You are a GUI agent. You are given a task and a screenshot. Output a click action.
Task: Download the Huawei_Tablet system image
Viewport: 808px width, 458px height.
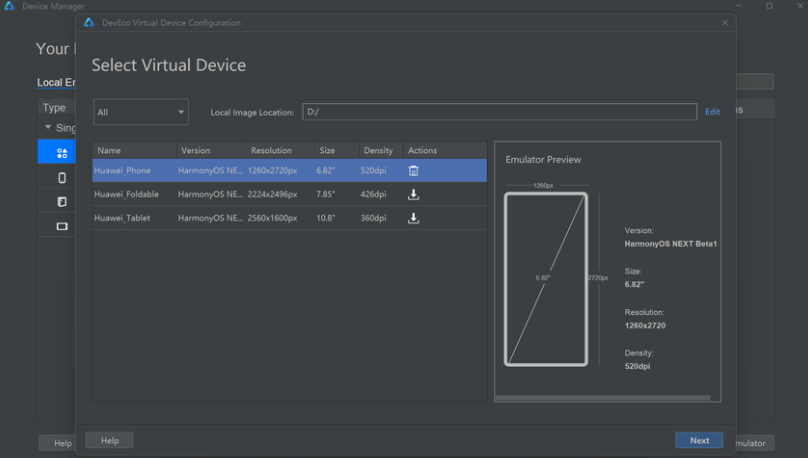pos(413,218)
